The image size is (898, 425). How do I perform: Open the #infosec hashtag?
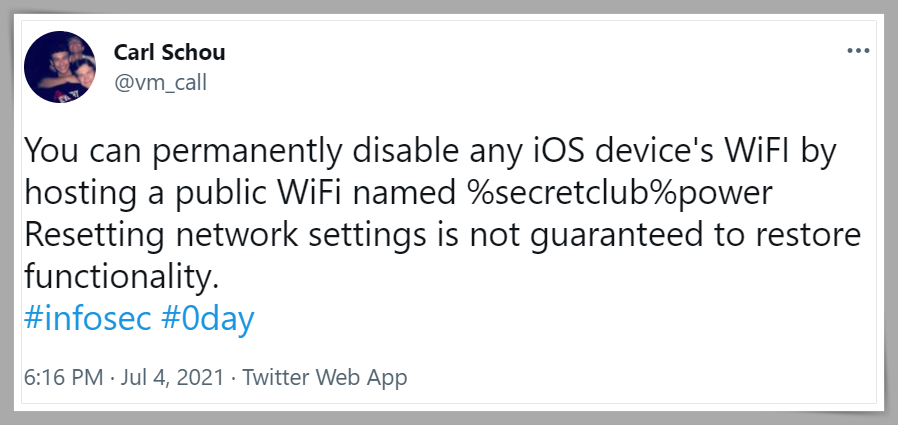(x=87, y=318)
